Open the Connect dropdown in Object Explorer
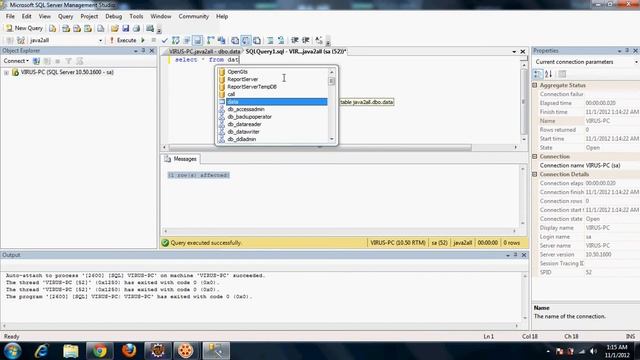Viewport: 640px width, 360px height. (x=16, y=61)
